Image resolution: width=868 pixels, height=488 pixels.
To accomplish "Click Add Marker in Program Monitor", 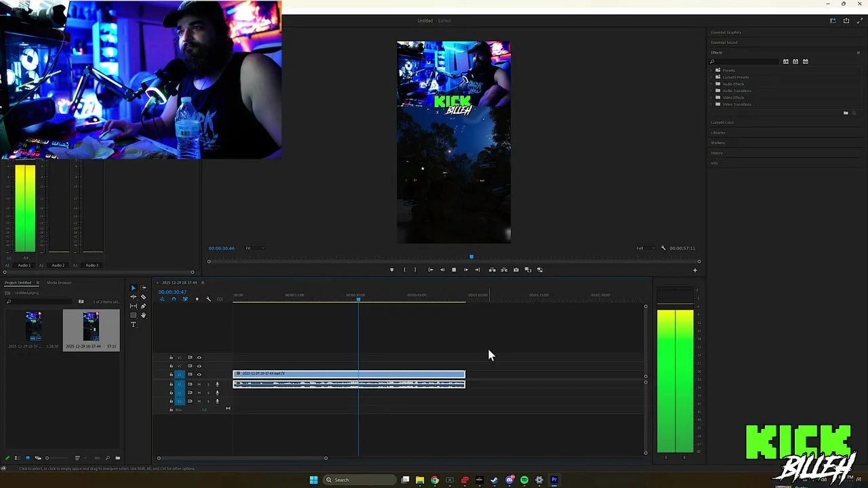I will 392,270.
